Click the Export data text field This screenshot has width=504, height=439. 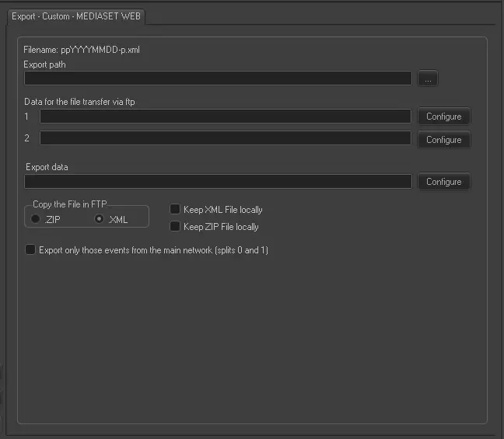218,182
